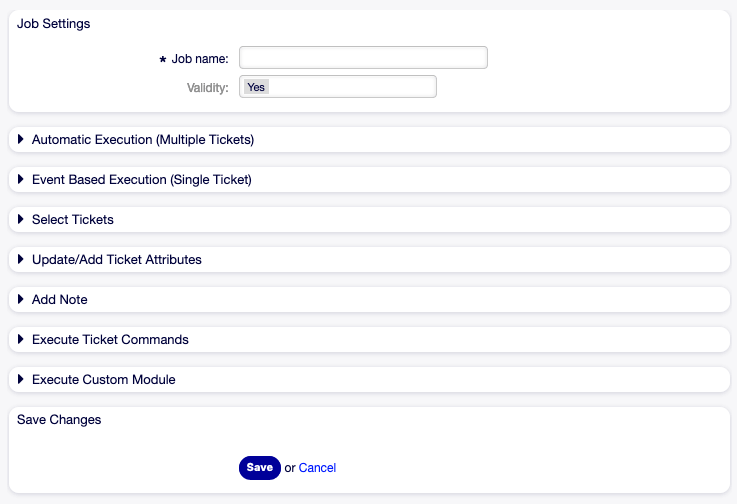The height and width of the screenshot is (504, 737).
Task: Click the arrow beside Update/Add Ticket Attributes
Action: (21, 260)
